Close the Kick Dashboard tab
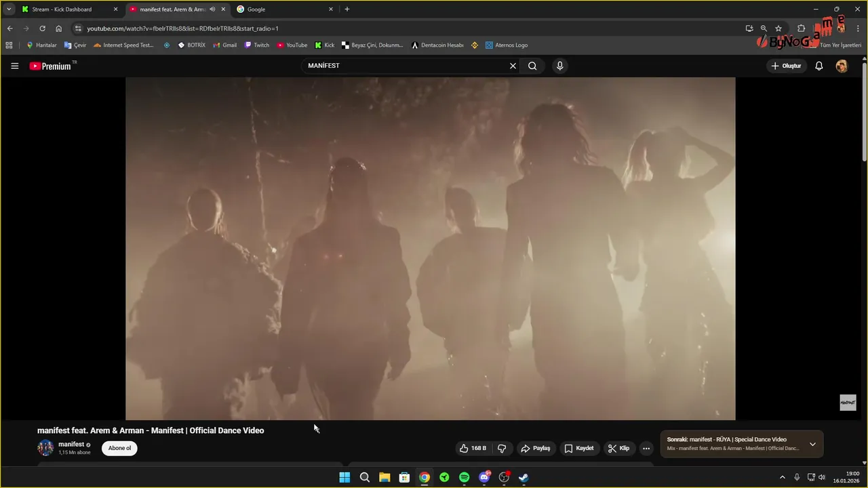The height and width of the screenshot is (488, 868). point(115,9)
